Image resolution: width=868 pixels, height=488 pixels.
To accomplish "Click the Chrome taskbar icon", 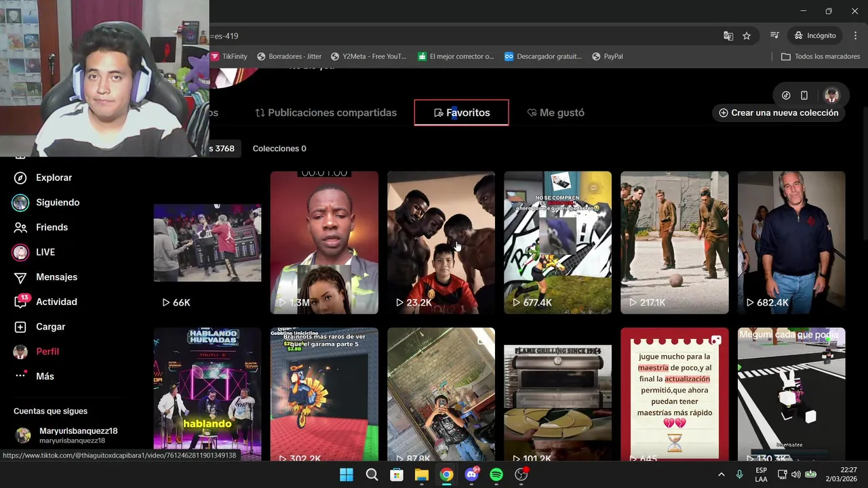I will coord(446,474).
